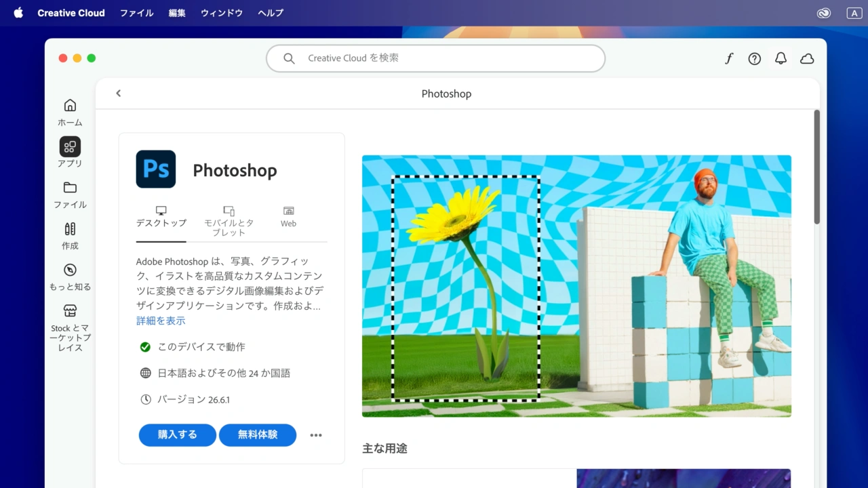This screenshot has width=868, height=488.
Task: Open the notifications bell
Action: [781, 59]
